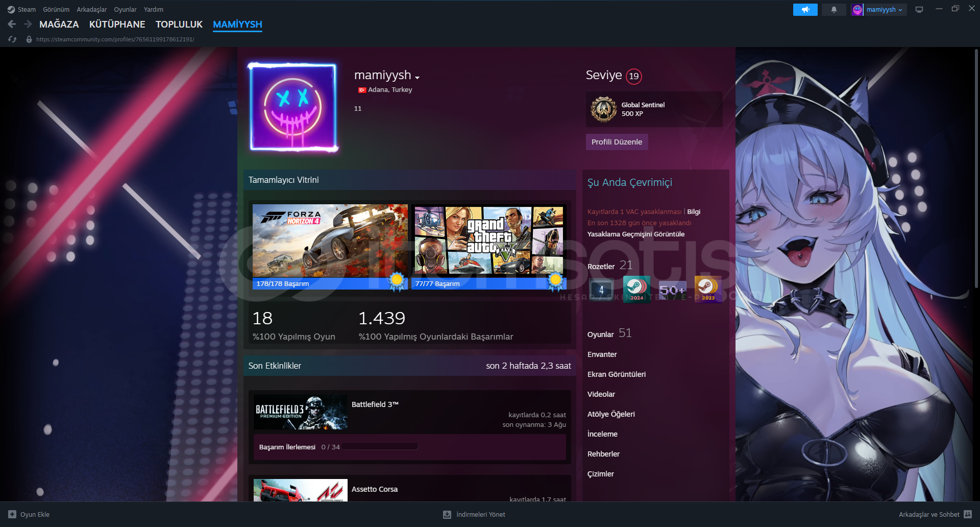This screenshot has height=527, width=980.
Task: Open the Videolar link
Action: coord(601,394)
